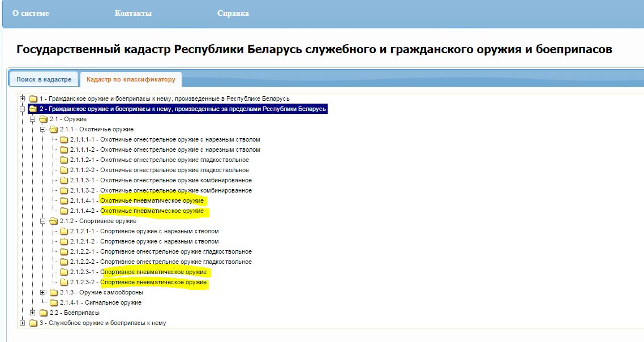
Task: Expand node 3 Служебное оружие и боеприпасы
Action: point(23,323)
